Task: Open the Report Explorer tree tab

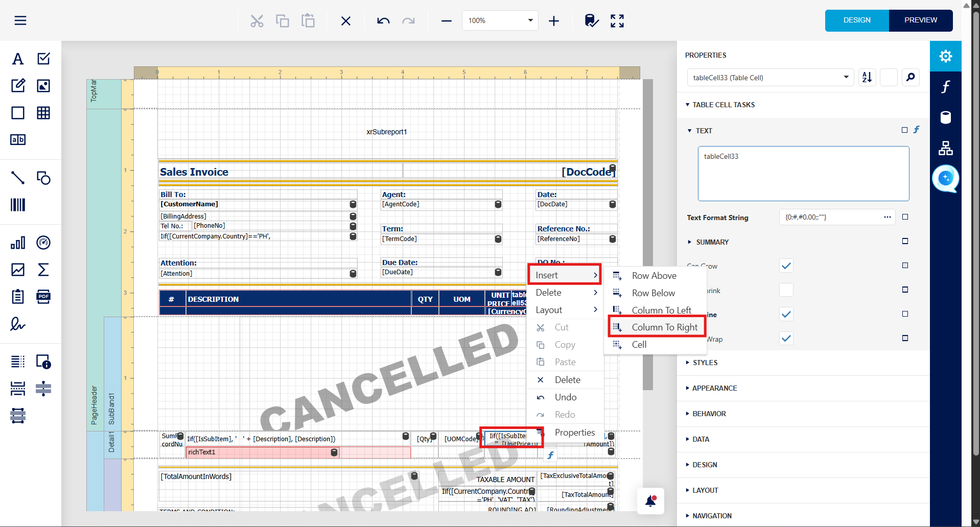Action: pos(946,148)
